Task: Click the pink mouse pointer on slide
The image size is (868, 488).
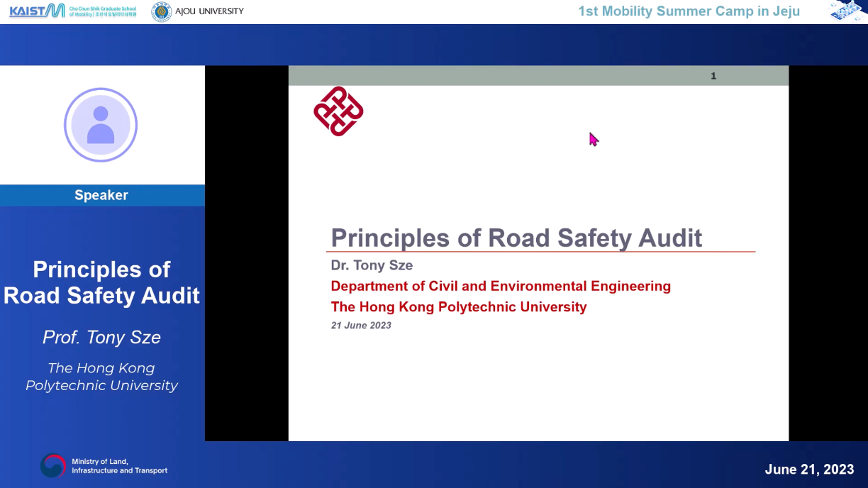Action: (594, 139)
